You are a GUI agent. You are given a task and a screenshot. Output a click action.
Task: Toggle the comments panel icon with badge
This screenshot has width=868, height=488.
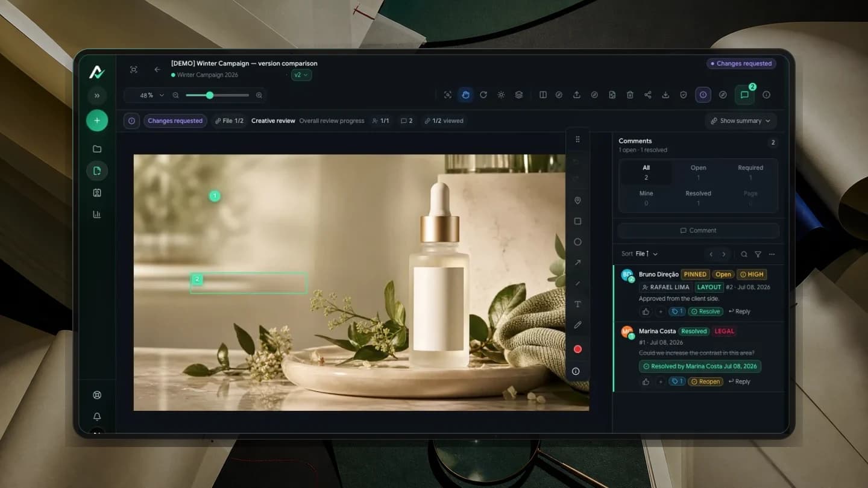coord(744,95)
